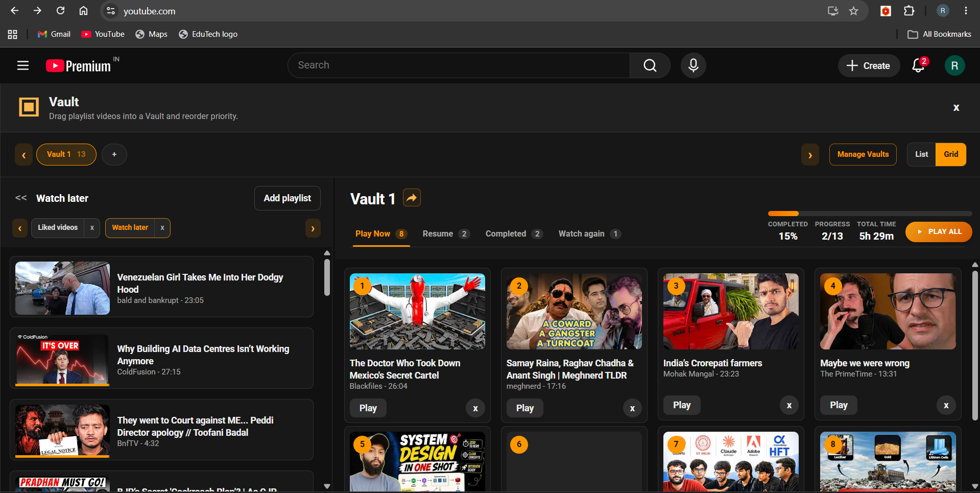Open the install app icon in address bar
The width and height of the screenshot is (980, 493).
point(833,11)
